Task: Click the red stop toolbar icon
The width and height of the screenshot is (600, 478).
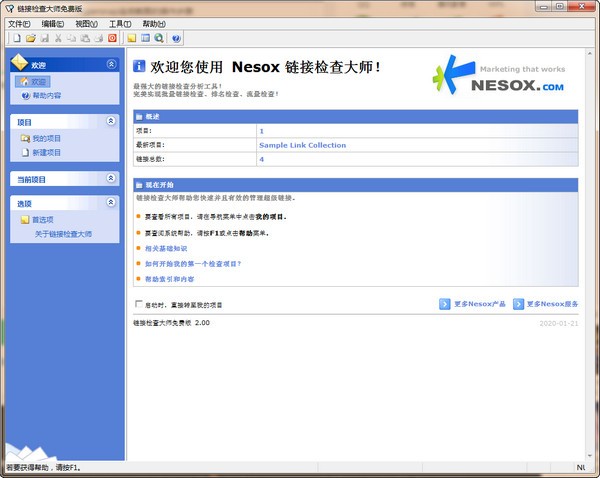Action: (x=111, y=38)
